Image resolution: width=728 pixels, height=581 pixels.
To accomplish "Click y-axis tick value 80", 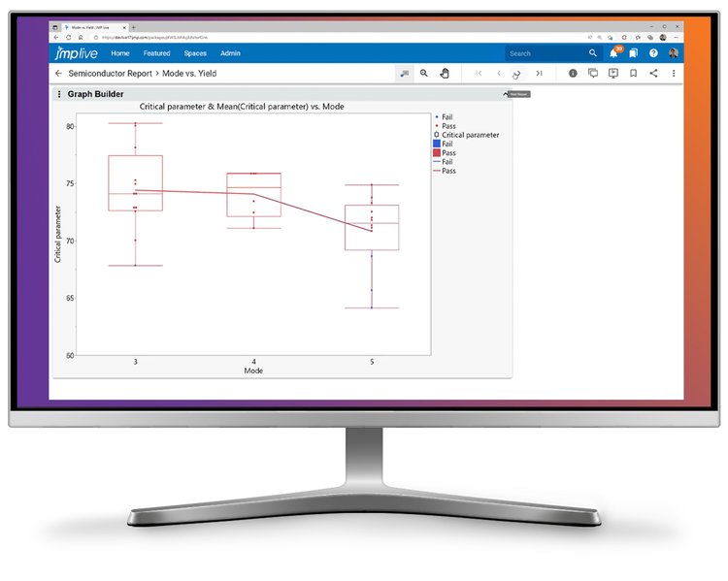I will pos(70,126).
